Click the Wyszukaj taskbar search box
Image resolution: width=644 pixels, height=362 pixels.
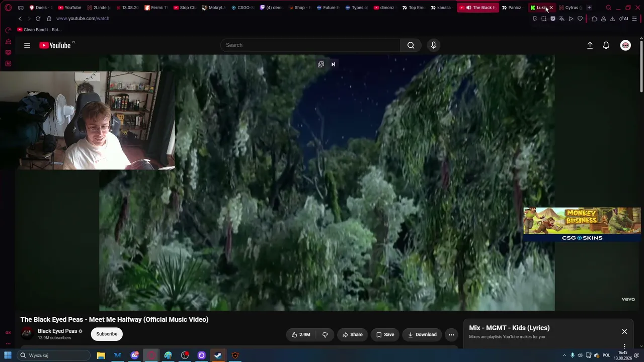click(x=54, y=355)
